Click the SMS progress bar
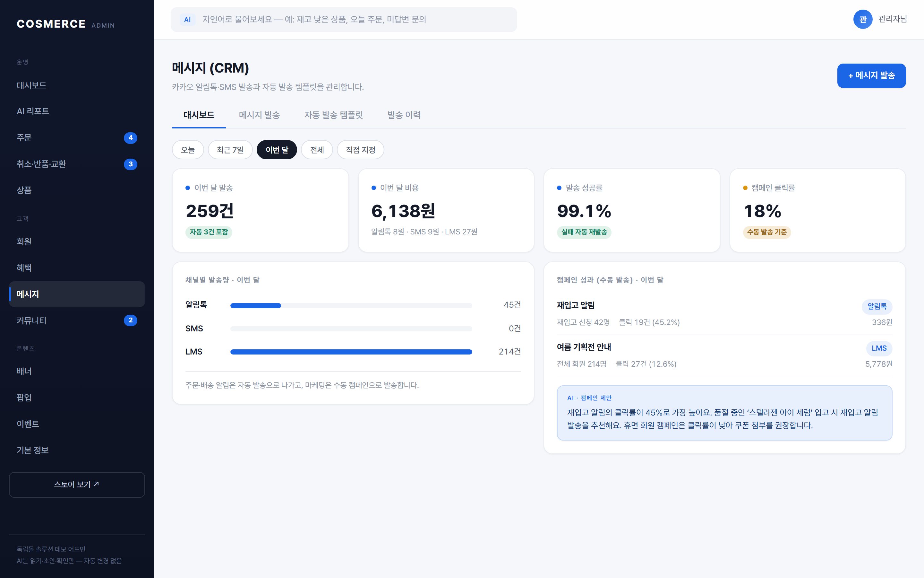The height and width of the screenshot is (578, 924). [x=351, y=329]
